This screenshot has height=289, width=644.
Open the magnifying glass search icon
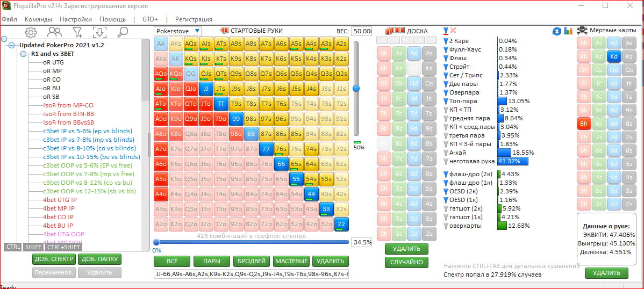(x=123, y=32)
